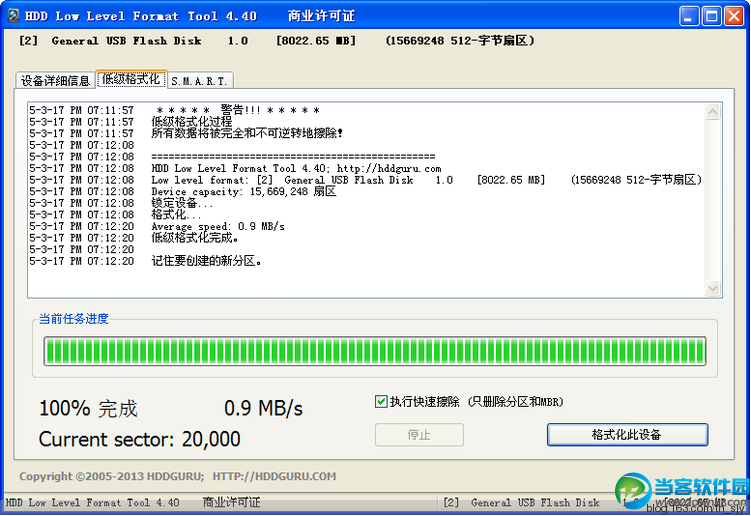Image resolution: width=751 pixels, height=516 pixels.
Task: Select the 低级格式化 tab
Action: tap(131, 79)
